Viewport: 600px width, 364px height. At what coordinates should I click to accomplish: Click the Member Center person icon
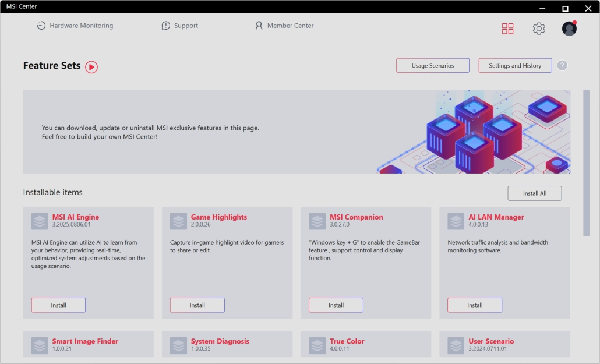(x=259, y=26)
